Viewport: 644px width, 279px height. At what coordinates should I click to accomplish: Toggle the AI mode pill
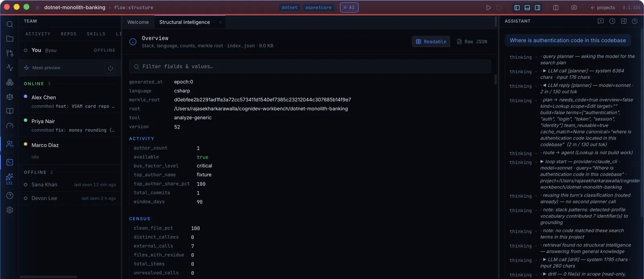349,7
